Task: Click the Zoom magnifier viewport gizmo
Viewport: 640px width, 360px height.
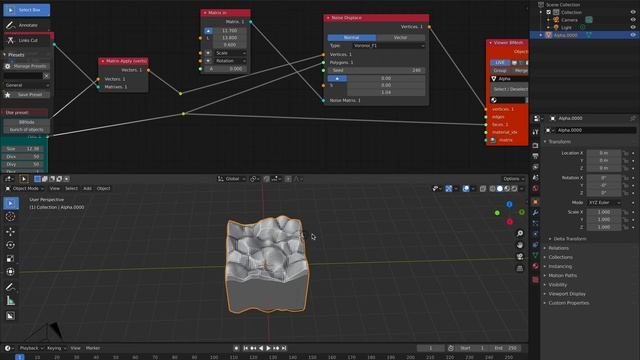Action: [520, 233]
